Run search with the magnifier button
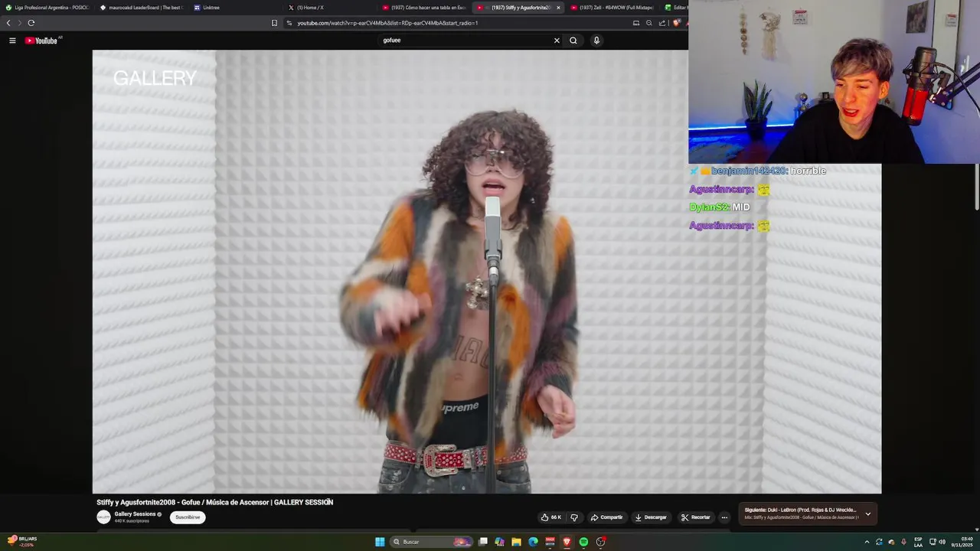This screenshot has width=980, height=551. (573, 41)
